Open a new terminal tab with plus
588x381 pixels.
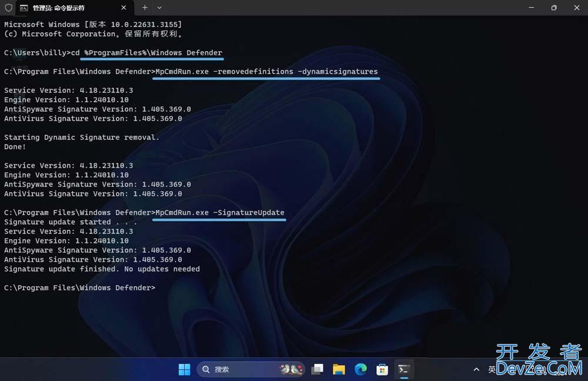click(145, 8)
